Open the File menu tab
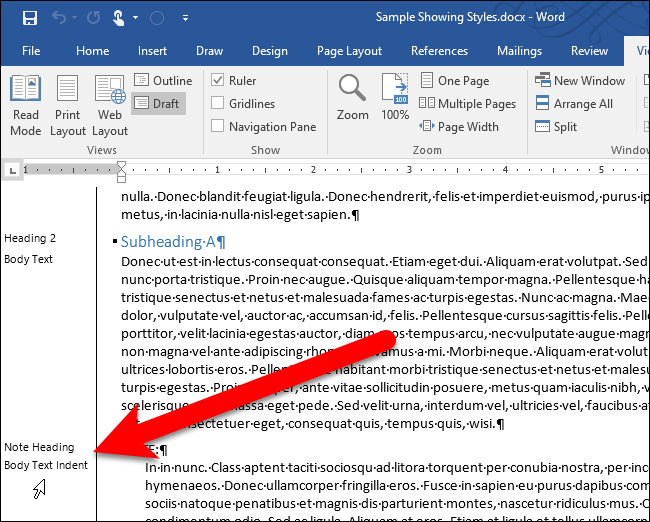The width and height of the screenshot is (650, 522). click(x=30, y=51)
